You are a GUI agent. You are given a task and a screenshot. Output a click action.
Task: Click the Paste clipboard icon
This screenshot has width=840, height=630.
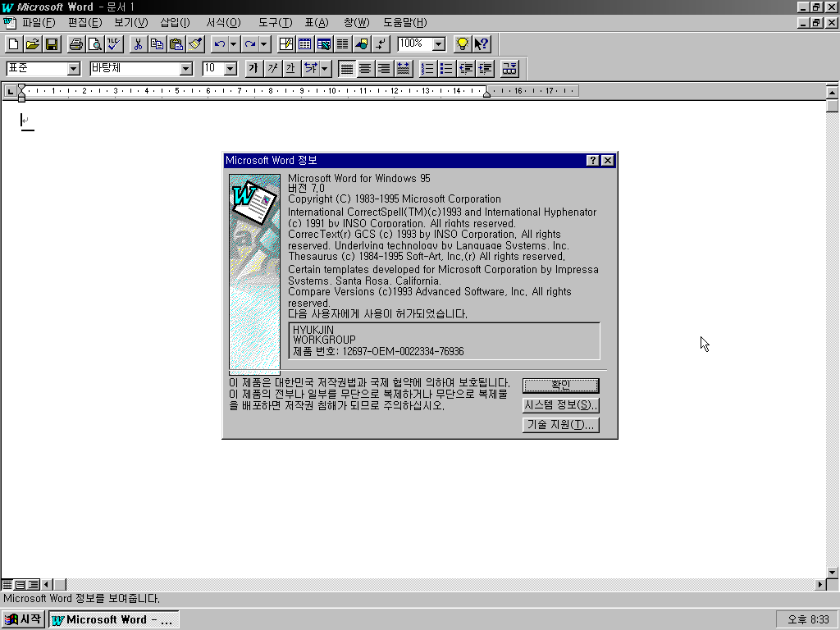[x=176, y=44]
